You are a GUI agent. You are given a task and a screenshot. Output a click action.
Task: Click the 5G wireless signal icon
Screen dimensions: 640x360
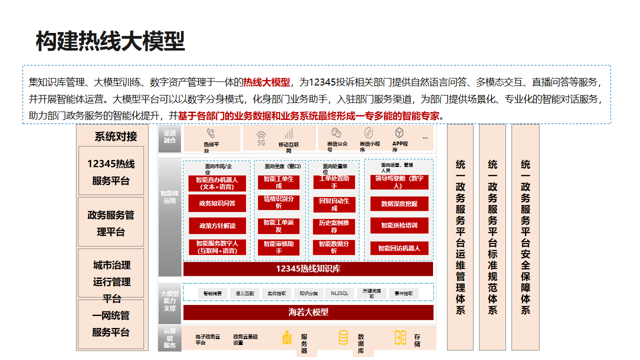pyautogui.click(x=261, y=138)
